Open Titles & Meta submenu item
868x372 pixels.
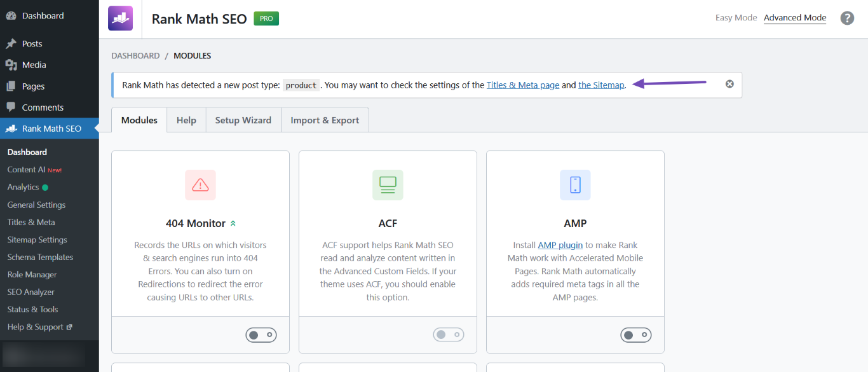click(x=31, y=222)
